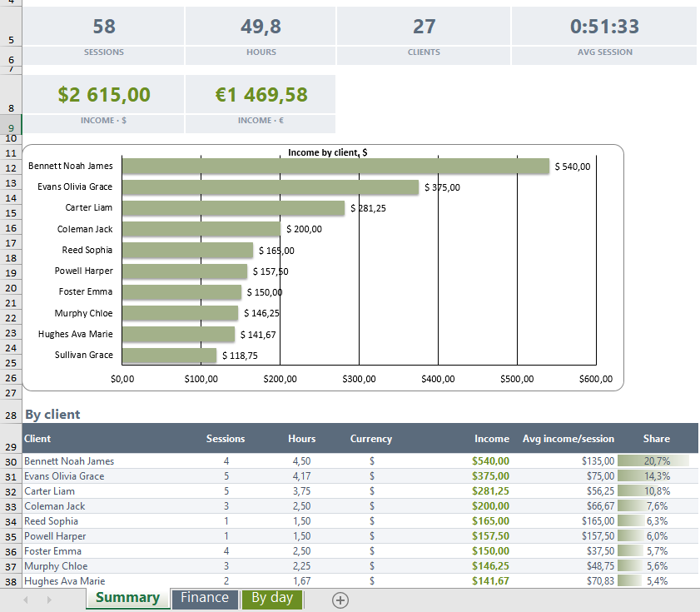This screenshot has width=700, height=612.
Task: Click the Income column header
Action: 492,439
